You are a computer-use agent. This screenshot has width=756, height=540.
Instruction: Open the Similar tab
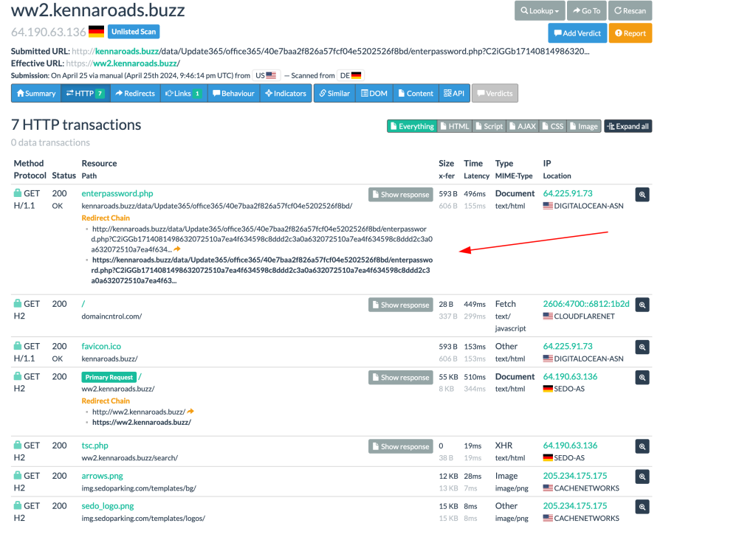(334, 94)
